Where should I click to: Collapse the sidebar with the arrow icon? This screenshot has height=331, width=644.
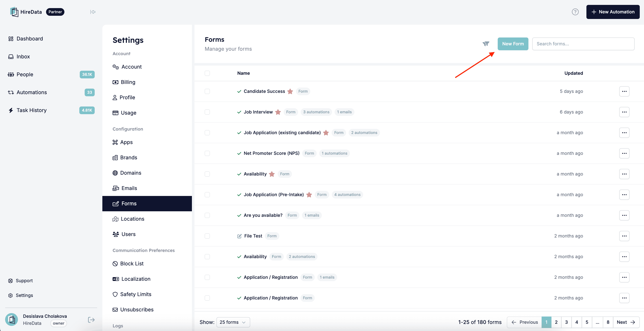[x=93, y=12]
